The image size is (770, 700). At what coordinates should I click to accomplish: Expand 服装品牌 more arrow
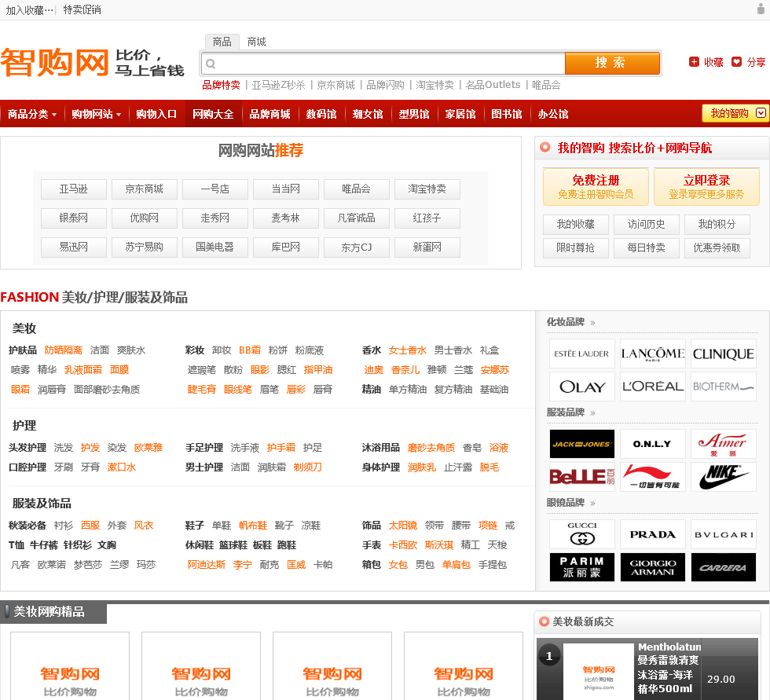(592, 412)
